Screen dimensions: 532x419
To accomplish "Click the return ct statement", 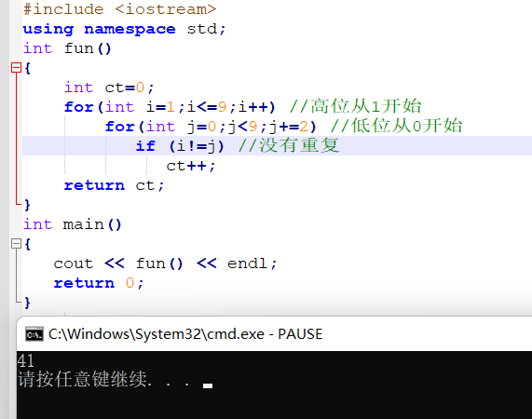I will point(114,185).
